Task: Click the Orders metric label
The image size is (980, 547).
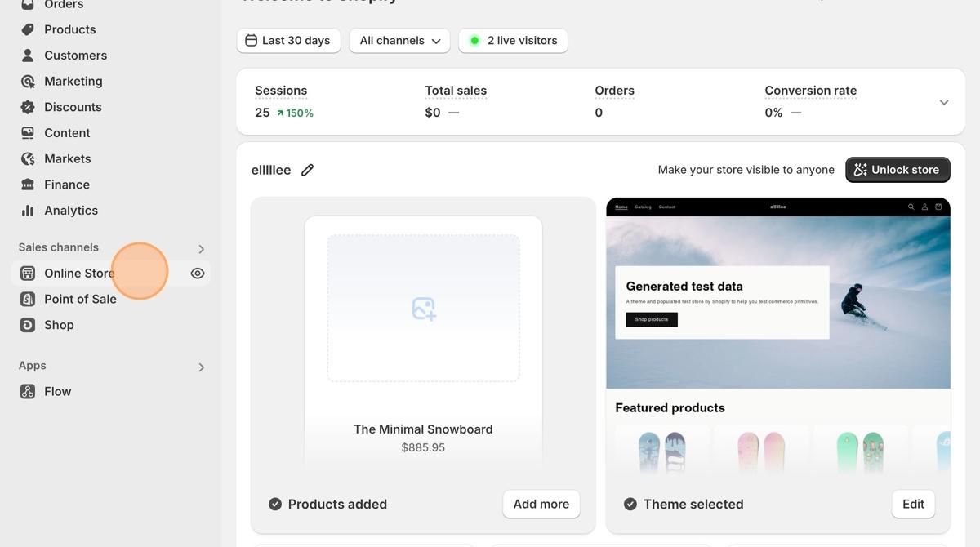Action: [614, 91]
